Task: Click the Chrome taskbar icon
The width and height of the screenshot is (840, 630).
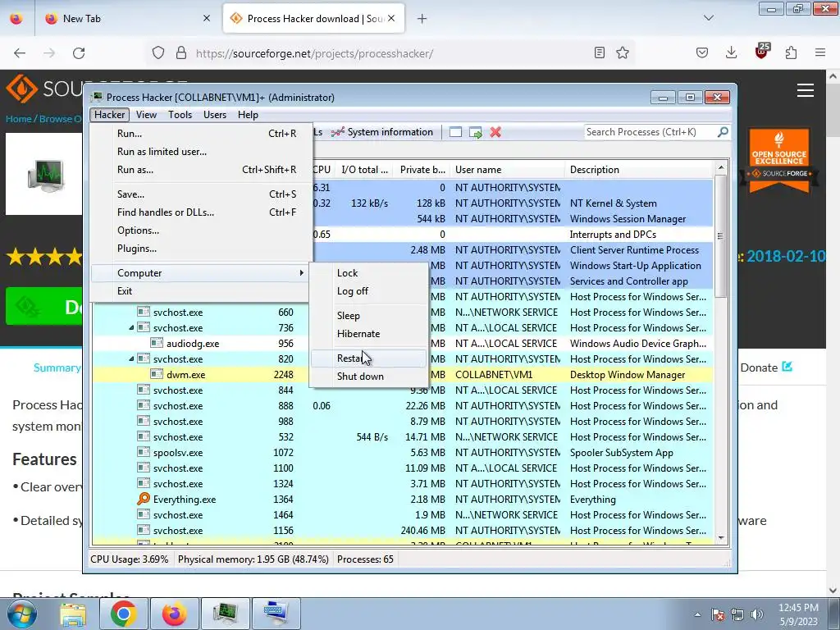Action: [123, 614]
